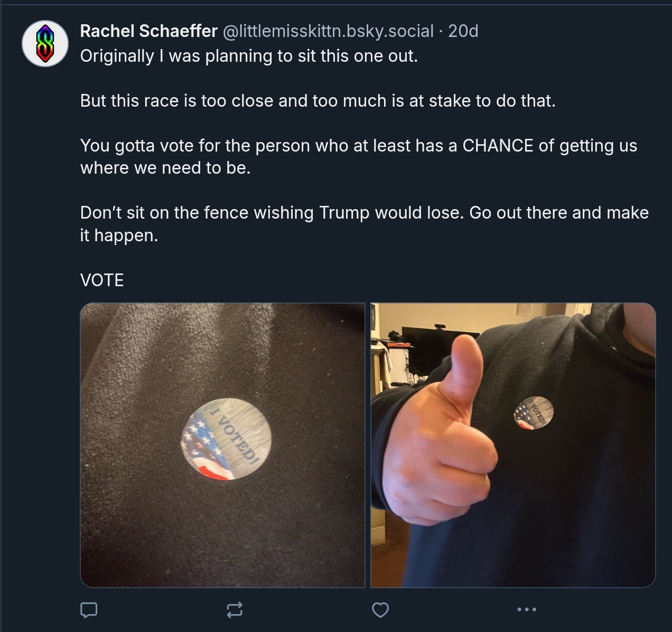Click the 20d post timestamp
This screenshot has width=672, height=632.
(x=463, y=31)
